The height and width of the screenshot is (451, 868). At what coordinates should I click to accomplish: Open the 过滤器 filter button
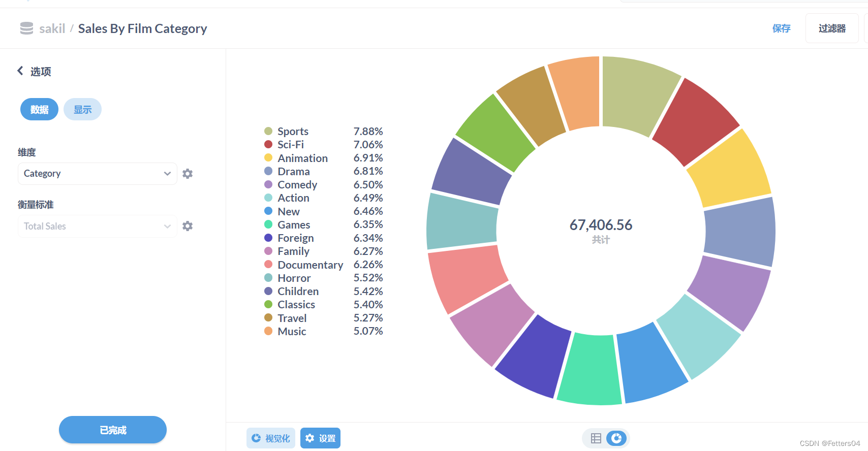(x=832, y=28)
